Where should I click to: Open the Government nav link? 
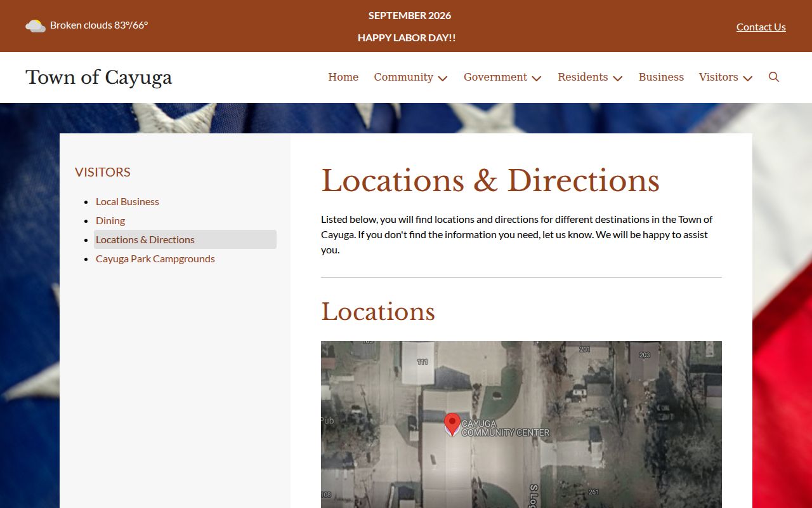[x=495, y=77]
